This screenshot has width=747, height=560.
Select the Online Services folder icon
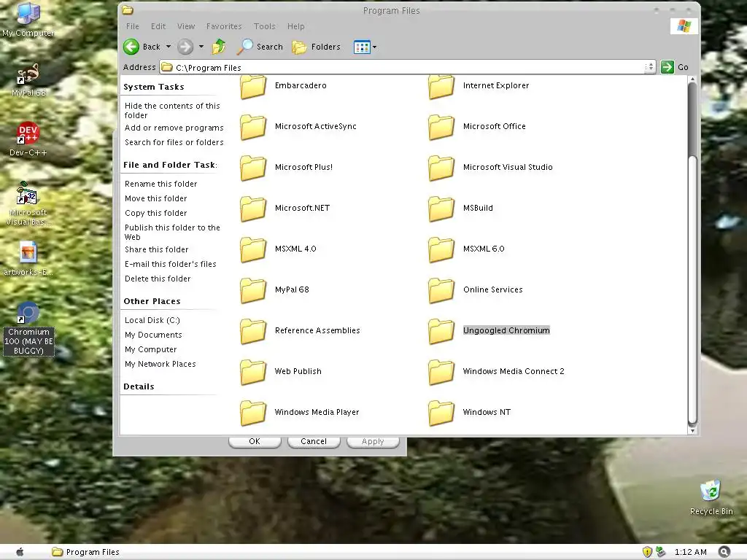pyautogui.click(x=441, y=290)
